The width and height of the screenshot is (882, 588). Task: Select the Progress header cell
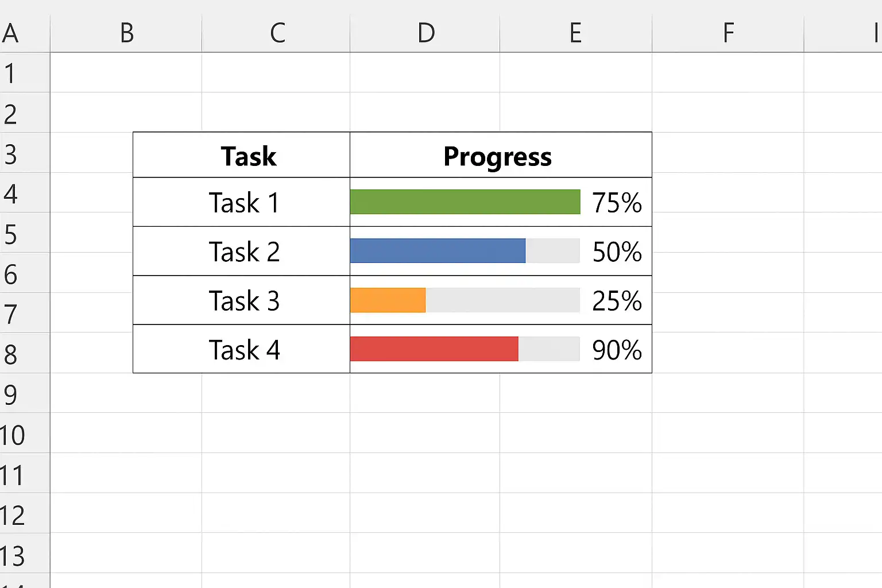[497, 156]
